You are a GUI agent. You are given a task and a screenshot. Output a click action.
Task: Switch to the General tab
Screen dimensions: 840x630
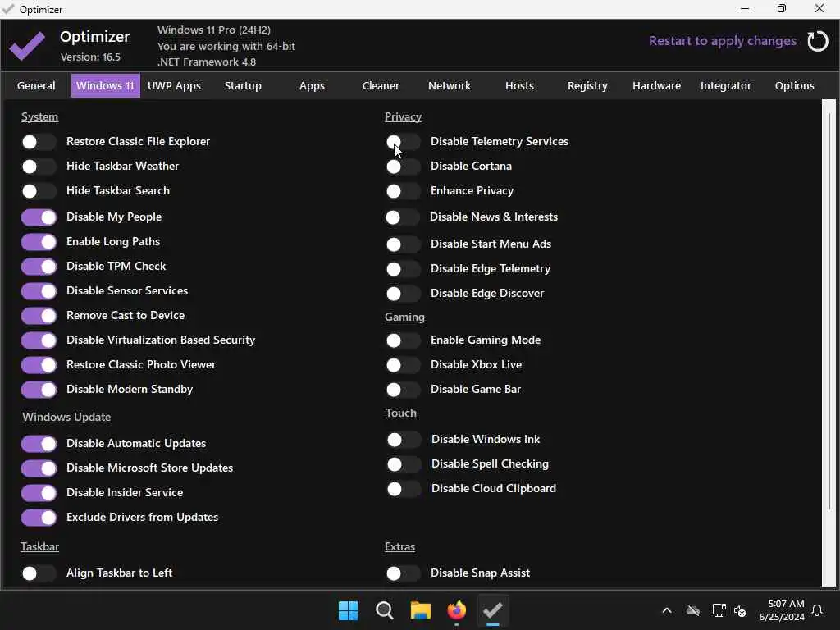[x=36, y=85]
